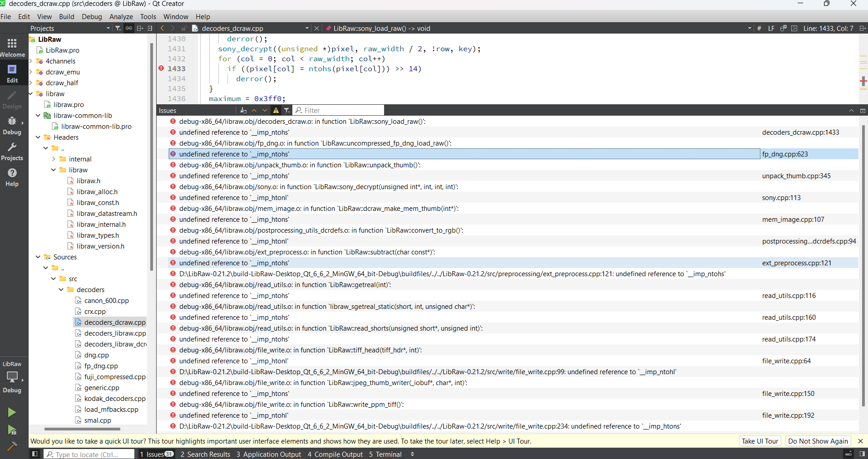Run the project with green play button
This screenshot has width=868, height=459.
12,412
